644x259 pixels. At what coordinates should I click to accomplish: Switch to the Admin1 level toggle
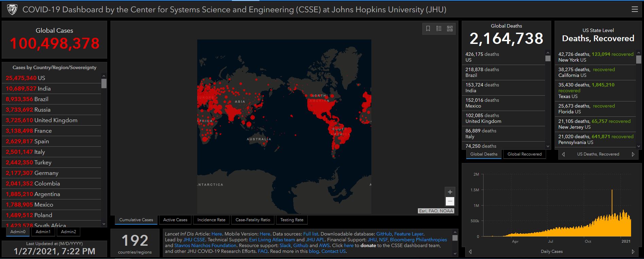pyautogui.click(x=43, y=232)
